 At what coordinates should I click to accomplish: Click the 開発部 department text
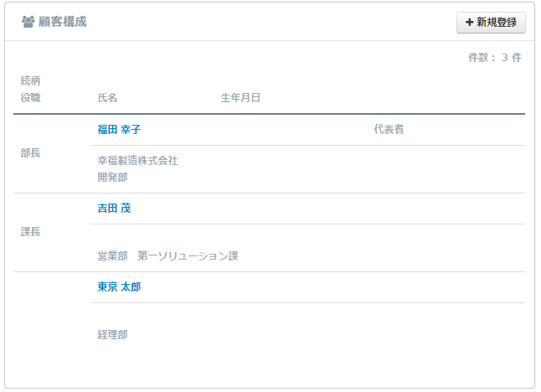(x=112, y=178)
